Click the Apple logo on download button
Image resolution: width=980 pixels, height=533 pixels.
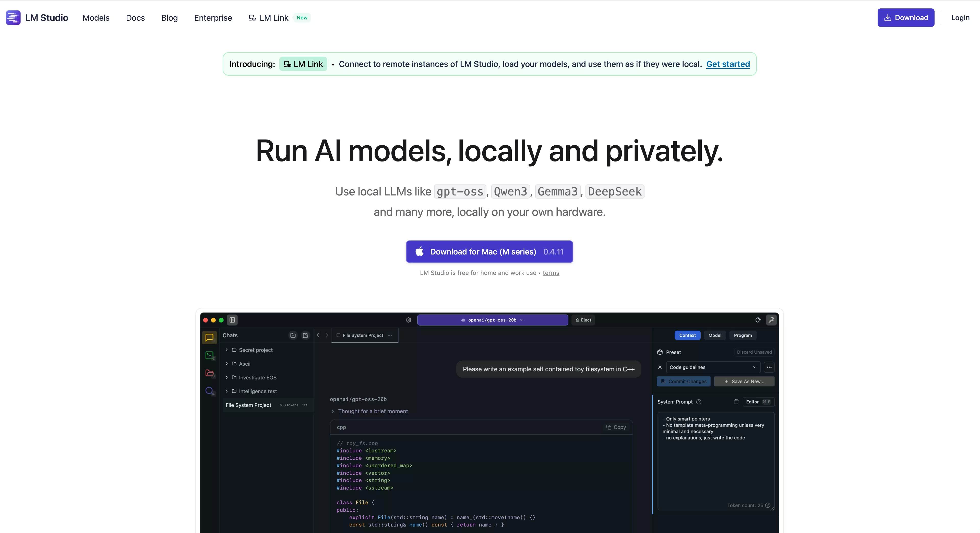(420, 251)
